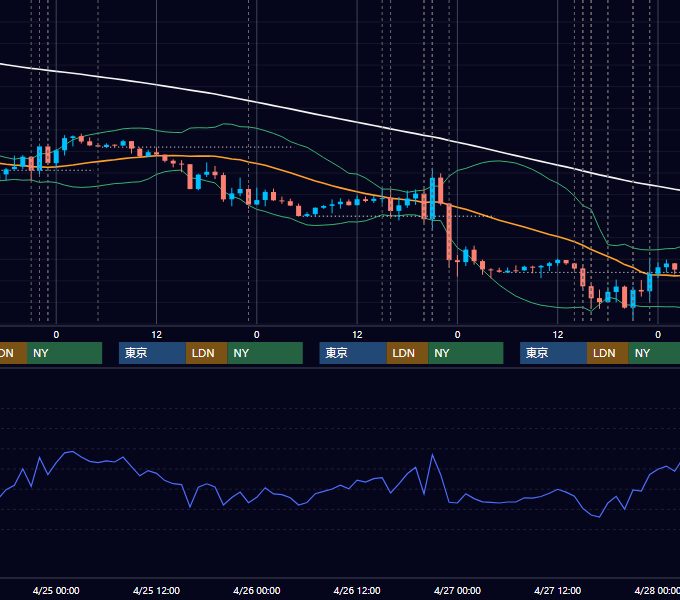This screenshot has height=600, width=680.
Task: Click the 4/26 00:00 date label
Action: pyautogui.click(x=257, y=590)
